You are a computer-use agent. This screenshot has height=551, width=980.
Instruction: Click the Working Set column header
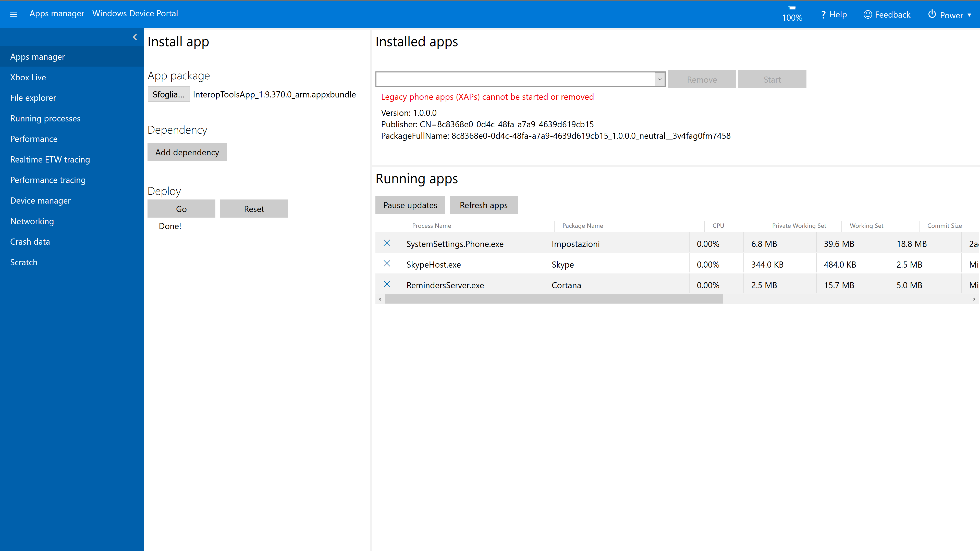(x=866, y=226)
